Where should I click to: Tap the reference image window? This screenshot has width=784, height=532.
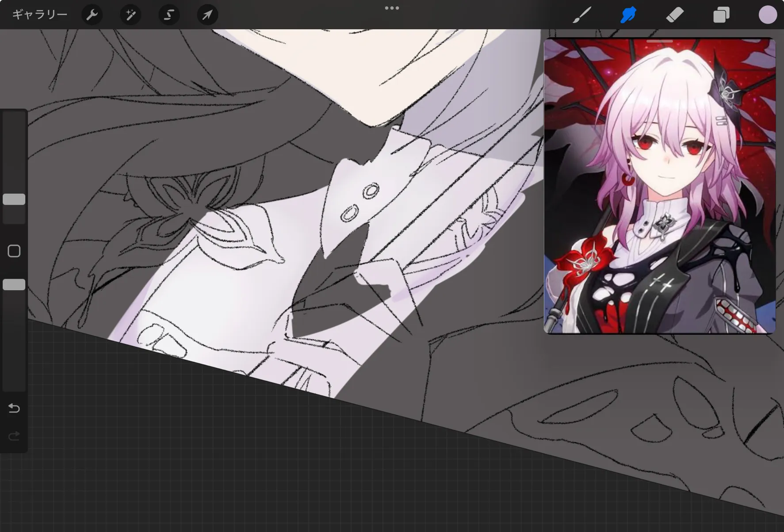pyautogui.click(x=659, y=186)
